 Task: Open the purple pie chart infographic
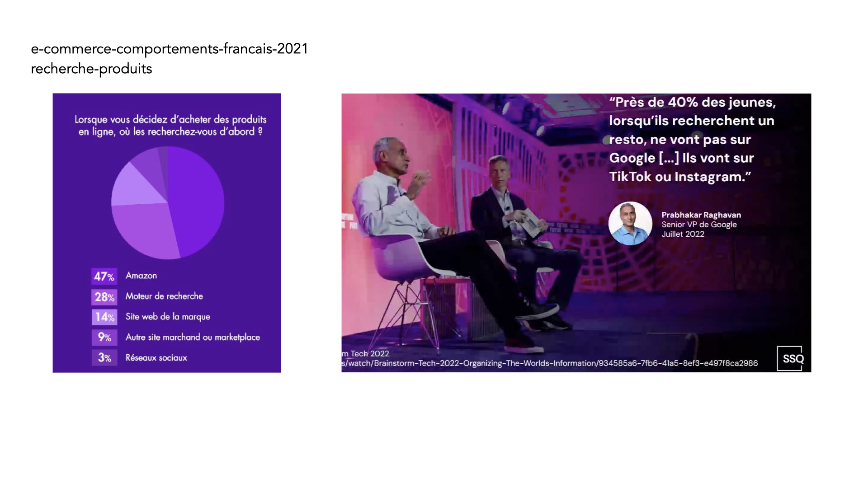167,233
